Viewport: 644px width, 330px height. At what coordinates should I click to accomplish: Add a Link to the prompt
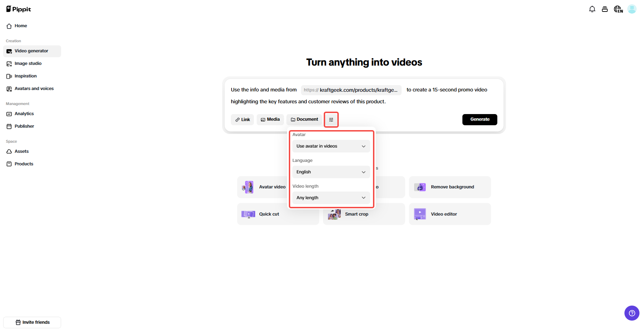pos(242,120)
